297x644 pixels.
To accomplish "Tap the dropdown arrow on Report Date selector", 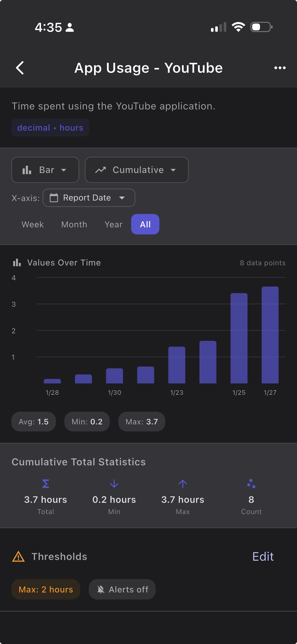I will click(122, 198).
